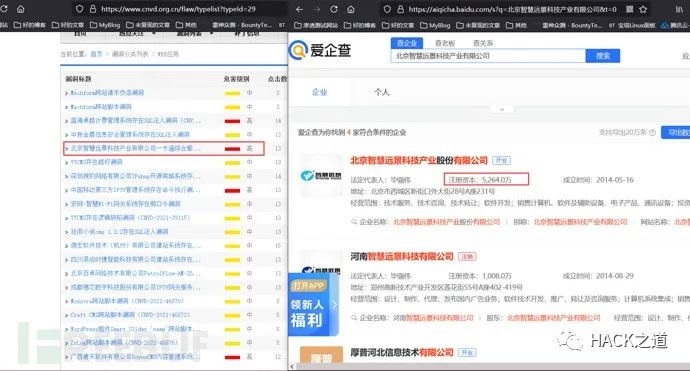Click the blue 搜索 button
The height and width of the screenshot is (371, 690).
click(x=602, y=56)
